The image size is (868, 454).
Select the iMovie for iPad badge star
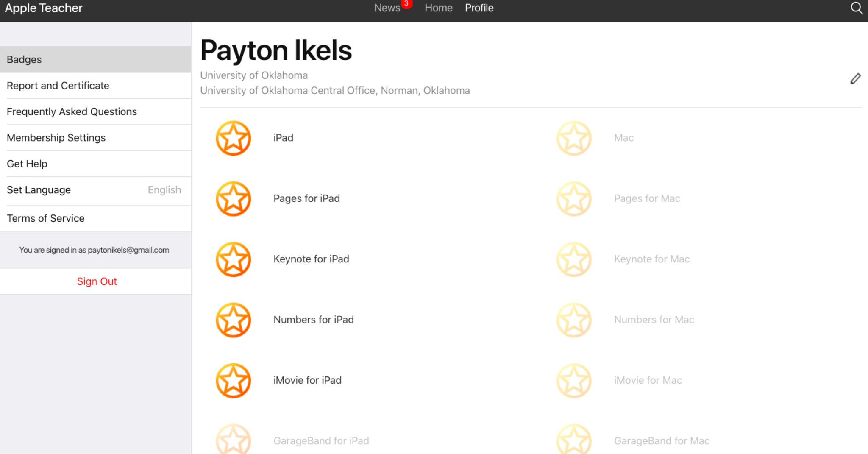point(234,381)
